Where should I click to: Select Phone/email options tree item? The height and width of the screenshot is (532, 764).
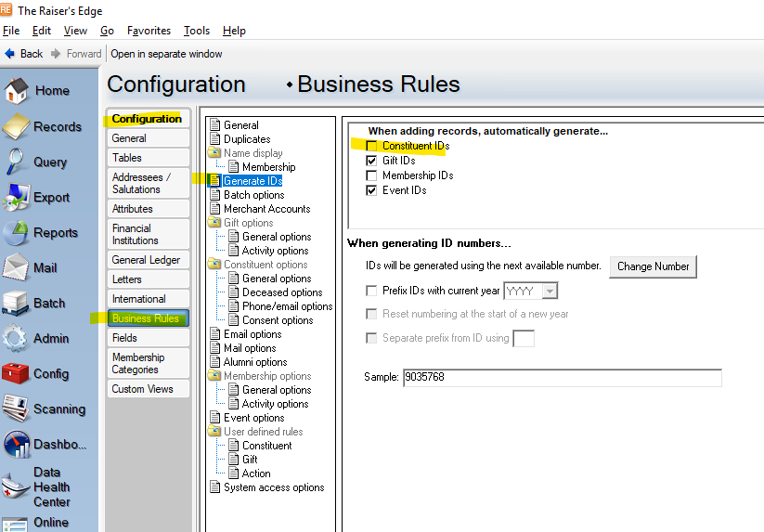click(x=288, y=306)
